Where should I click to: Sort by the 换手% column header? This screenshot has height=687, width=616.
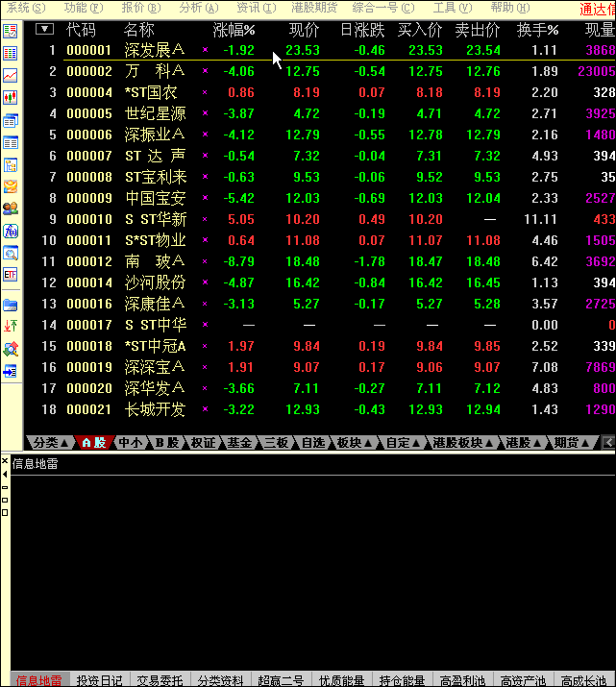(x=537, y=30)
